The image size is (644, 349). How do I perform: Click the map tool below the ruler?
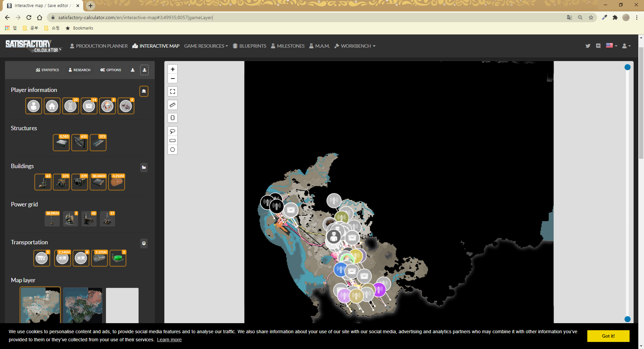point(172,118)
